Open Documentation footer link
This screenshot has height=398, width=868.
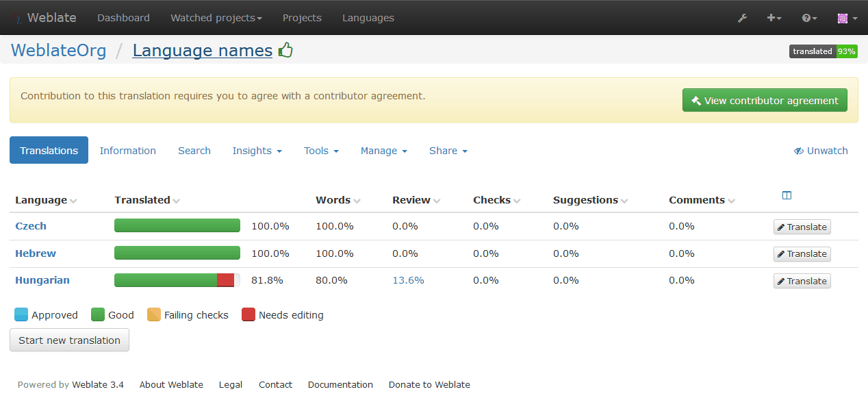coord(340,384)
